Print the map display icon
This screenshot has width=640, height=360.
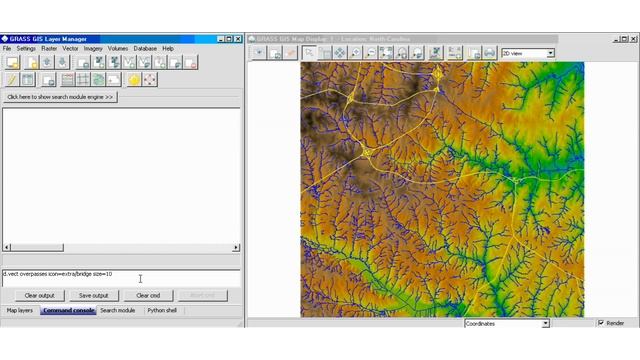pos(489,53)
